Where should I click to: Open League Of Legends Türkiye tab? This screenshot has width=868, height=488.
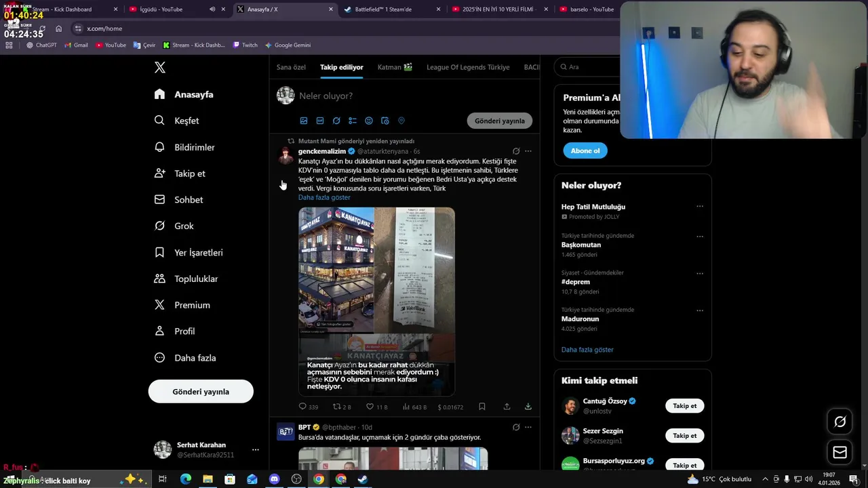pos(468,67)
